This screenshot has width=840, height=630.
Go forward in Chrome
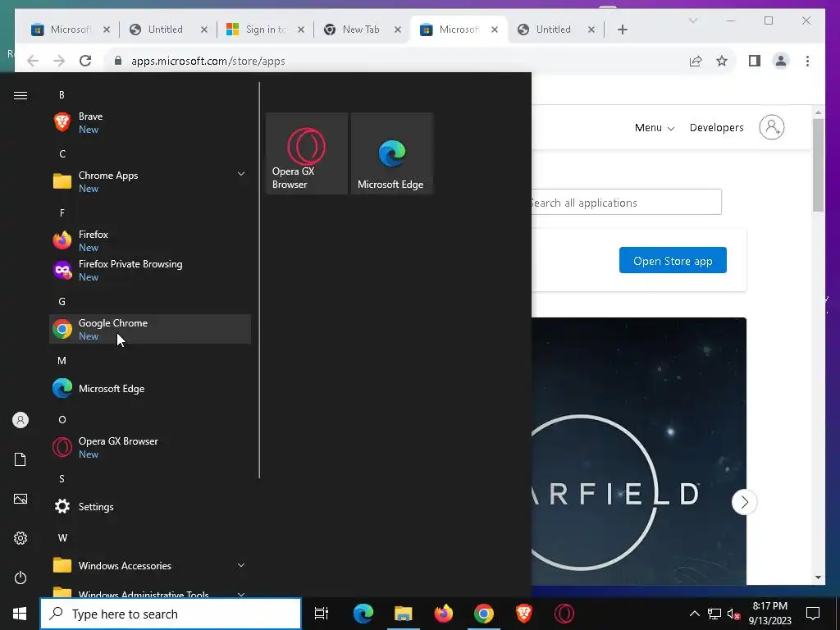[59, 61]
